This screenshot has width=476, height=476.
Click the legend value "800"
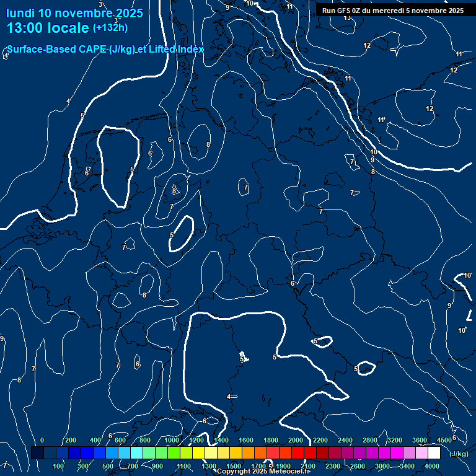click(x=145, y=440)
